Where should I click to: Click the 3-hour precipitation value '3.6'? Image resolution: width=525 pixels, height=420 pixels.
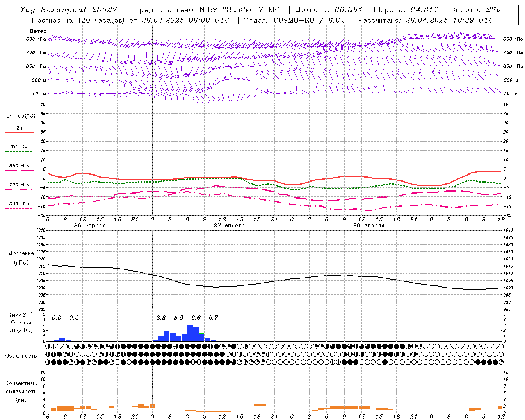click(x=178, y=318)
